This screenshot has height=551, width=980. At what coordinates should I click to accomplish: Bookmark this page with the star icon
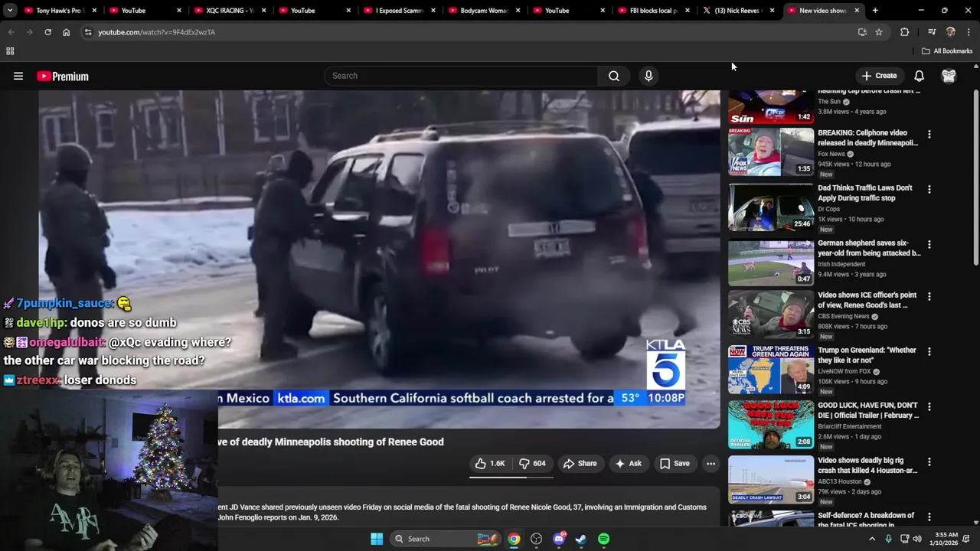879,32
